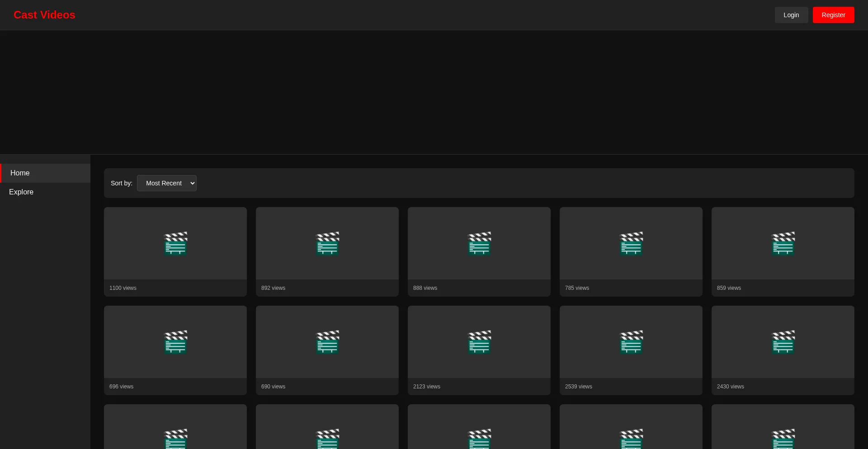868x449 pixels.
Task: Click the Cast Videos logo
Action: 44,15
